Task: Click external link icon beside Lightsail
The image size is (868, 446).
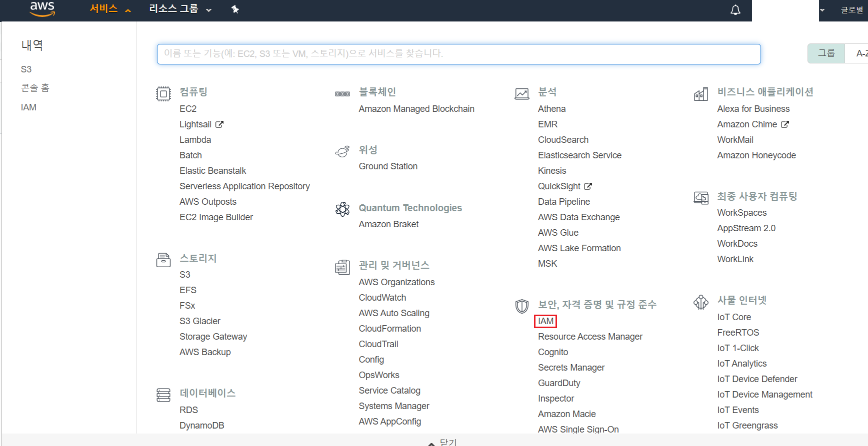Action: pos(219,124)
